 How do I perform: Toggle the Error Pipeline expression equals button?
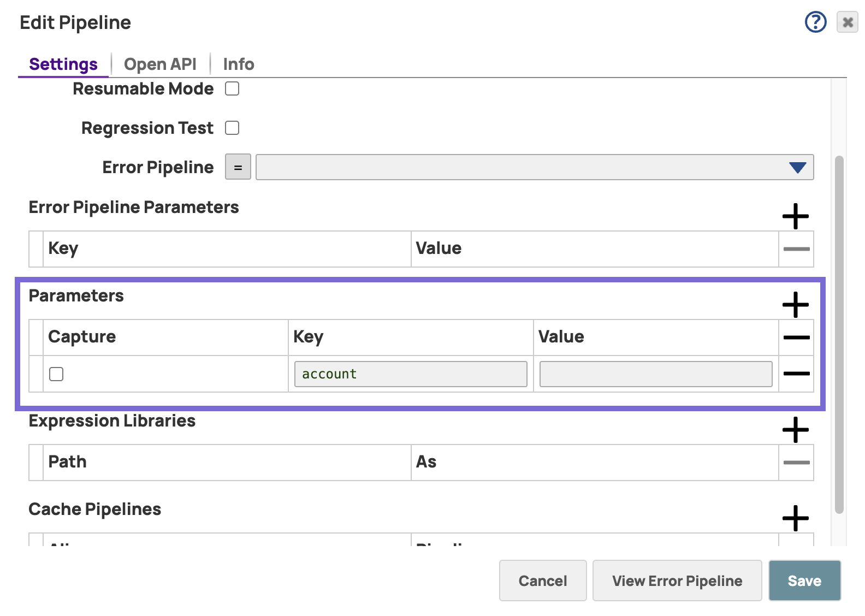coord(238,167)
